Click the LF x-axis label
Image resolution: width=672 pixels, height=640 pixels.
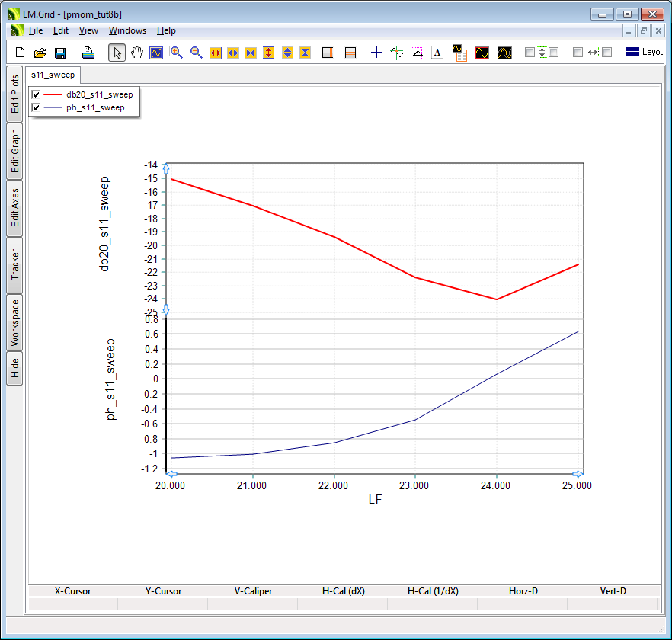coord(375,500)
